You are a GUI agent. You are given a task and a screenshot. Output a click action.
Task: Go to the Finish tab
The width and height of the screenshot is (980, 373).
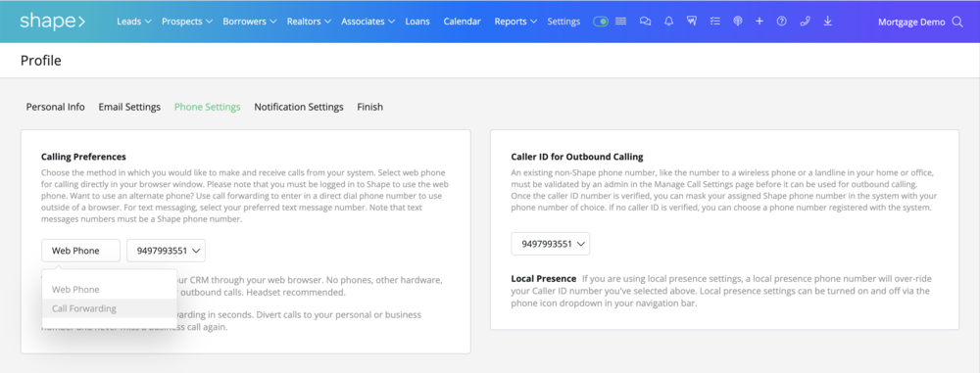point(370,107)
